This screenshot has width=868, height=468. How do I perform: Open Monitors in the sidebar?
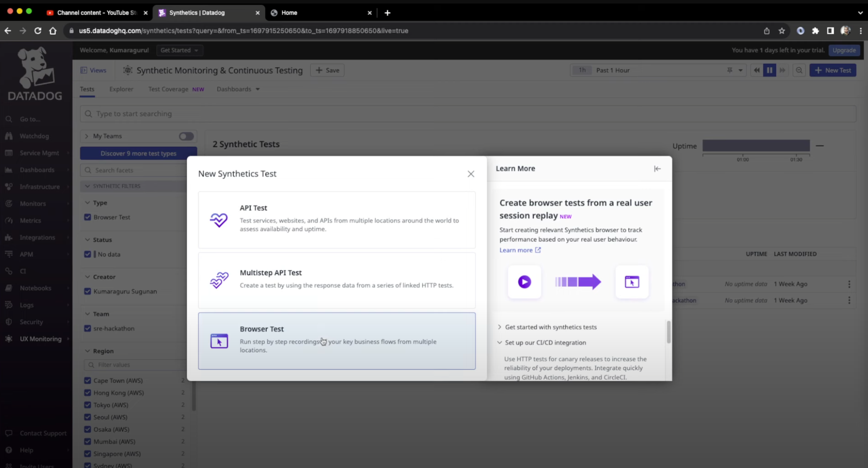(32, 203)
